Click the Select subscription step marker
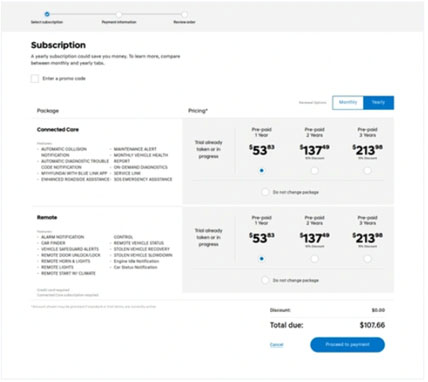This screenshot has height=382, width=428. pos(47,14)
